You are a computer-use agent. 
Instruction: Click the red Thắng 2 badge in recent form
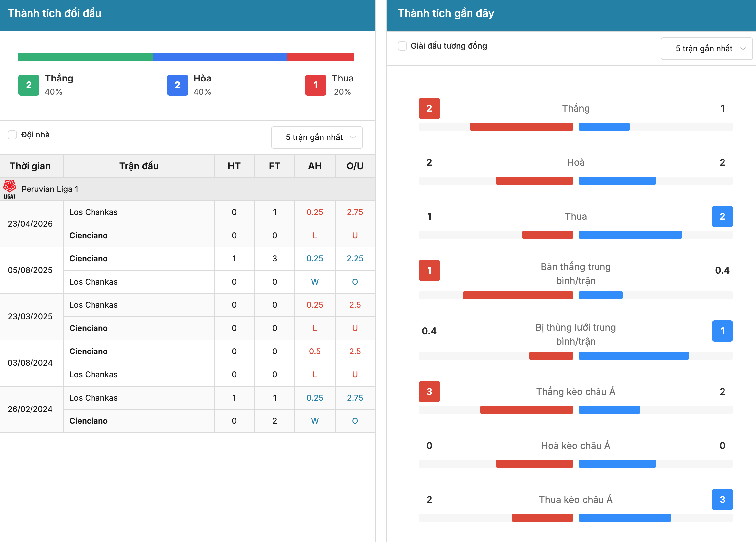tap(429, 108)
